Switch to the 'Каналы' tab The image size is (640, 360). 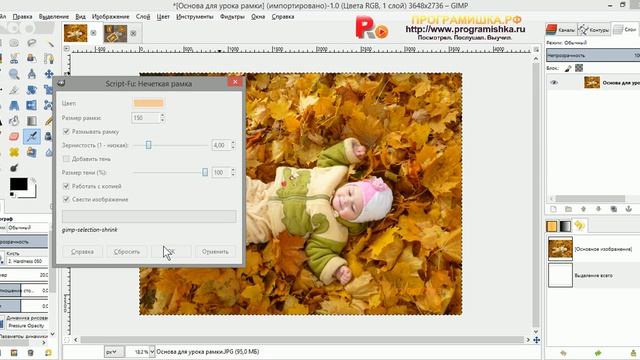point(561,29)
